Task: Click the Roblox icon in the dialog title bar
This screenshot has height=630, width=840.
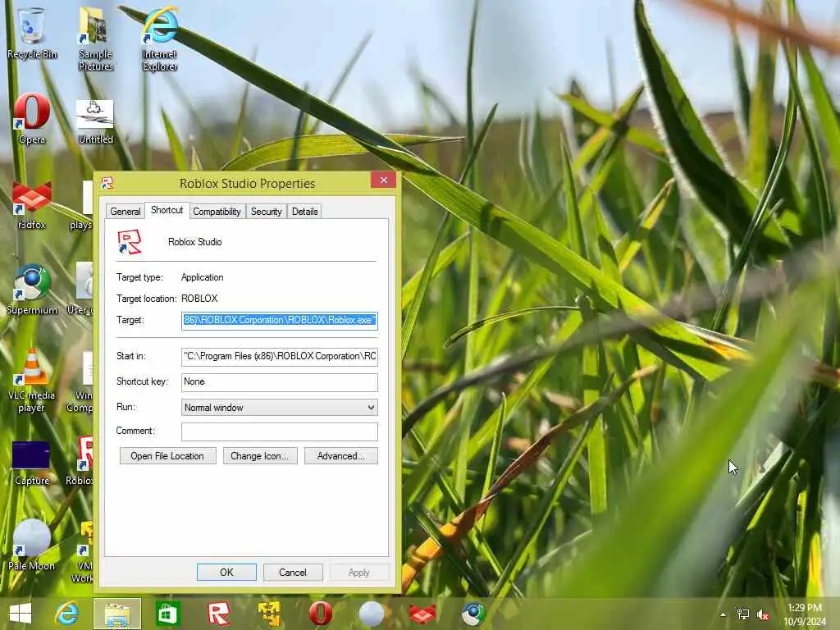Action: 107,183
